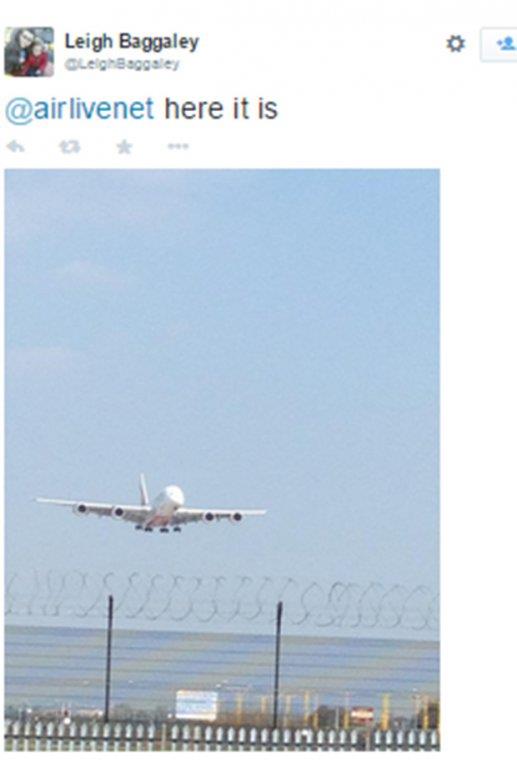Open the @LeighBaggaley handle link
The width and height of the screenshot is (517, 768).
[x=122, y=64]
